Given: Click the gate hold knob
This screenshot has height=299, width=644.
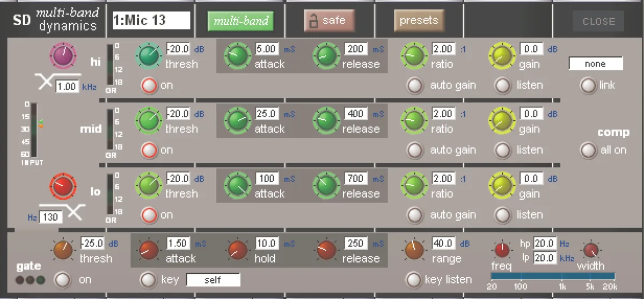Looking at the screenshot, I should tap(237, 249).
